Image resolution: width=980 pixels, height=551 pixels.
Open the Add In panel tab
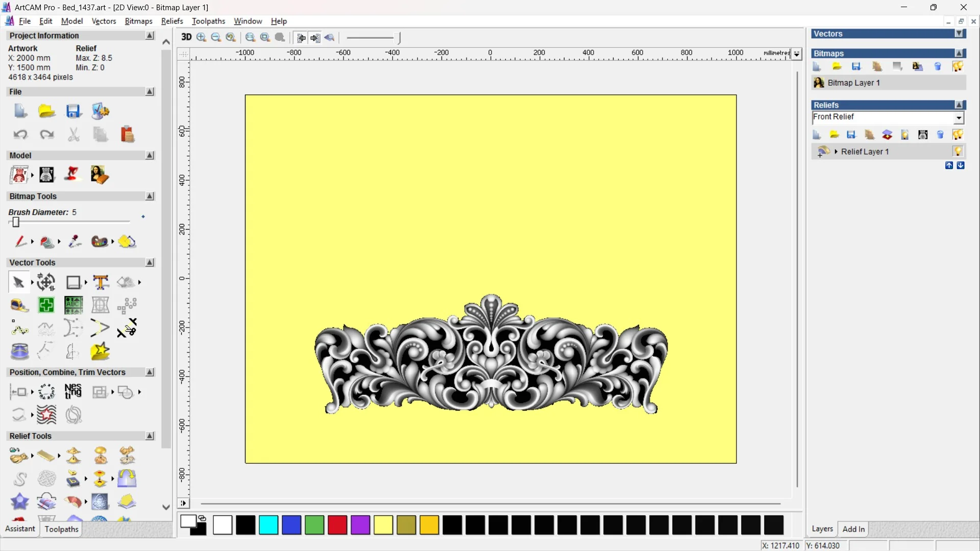click(853, 529)
